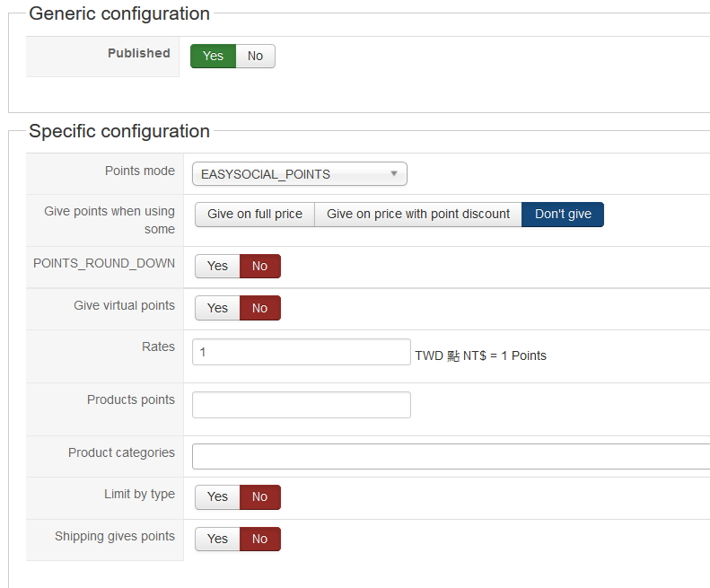
Task: Choose Give on price with point discount
Action: click(418, 214)
